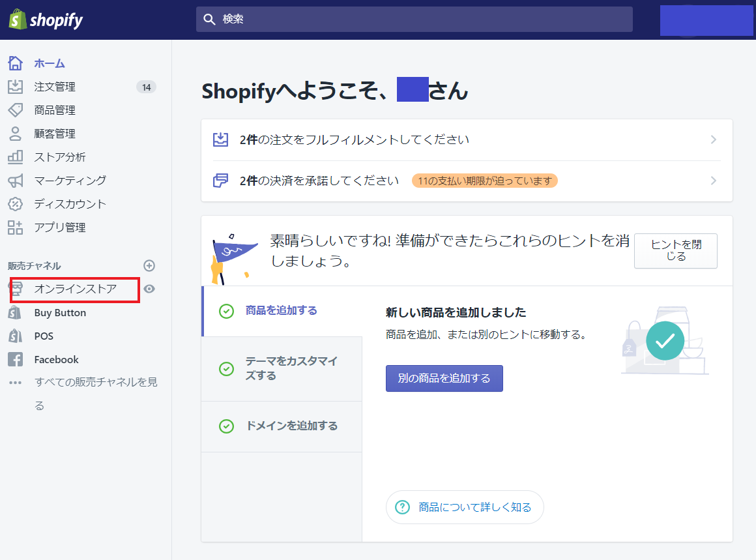Click the アプリ管理 grid icon
The image size is (756, 560).
16,227
